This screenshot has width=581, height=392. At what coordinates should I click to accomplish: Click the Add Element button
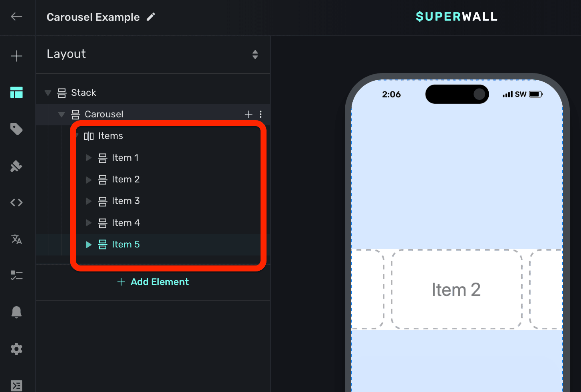(153, 282)
